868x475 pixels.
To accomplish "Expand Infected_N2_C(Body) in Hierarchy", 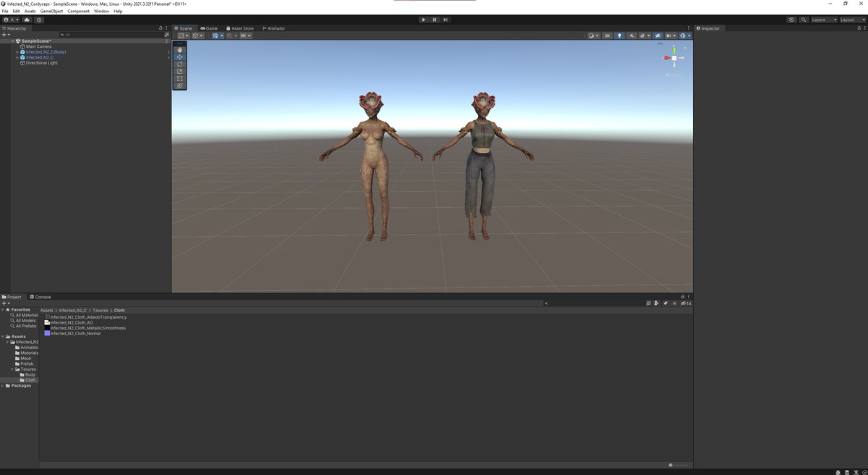I will click(17, 52).
